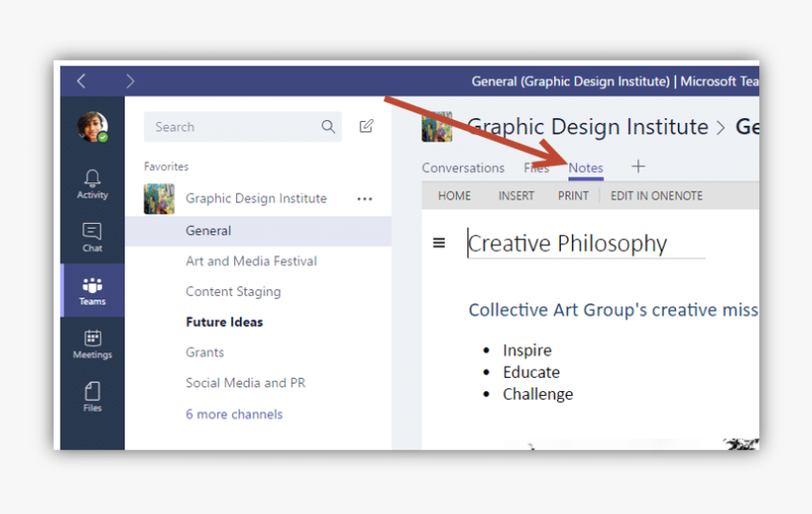Screen dimensions: 812x514
Task: Click EDIT IN ONENOTE
Action: [x=656, y=196]
